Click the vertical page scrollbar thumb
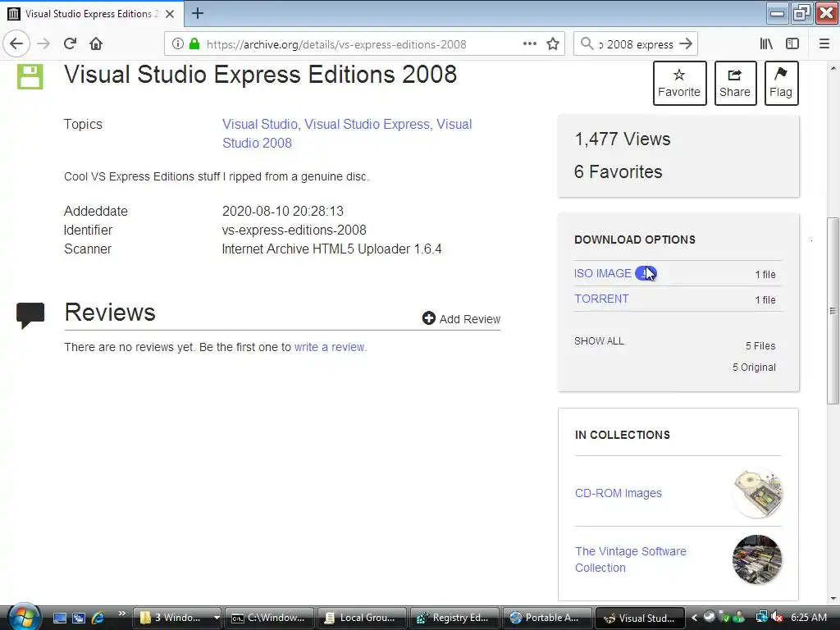Image resolution: width=840 pixels, height=630 pixels. click(x=833, y=311)
